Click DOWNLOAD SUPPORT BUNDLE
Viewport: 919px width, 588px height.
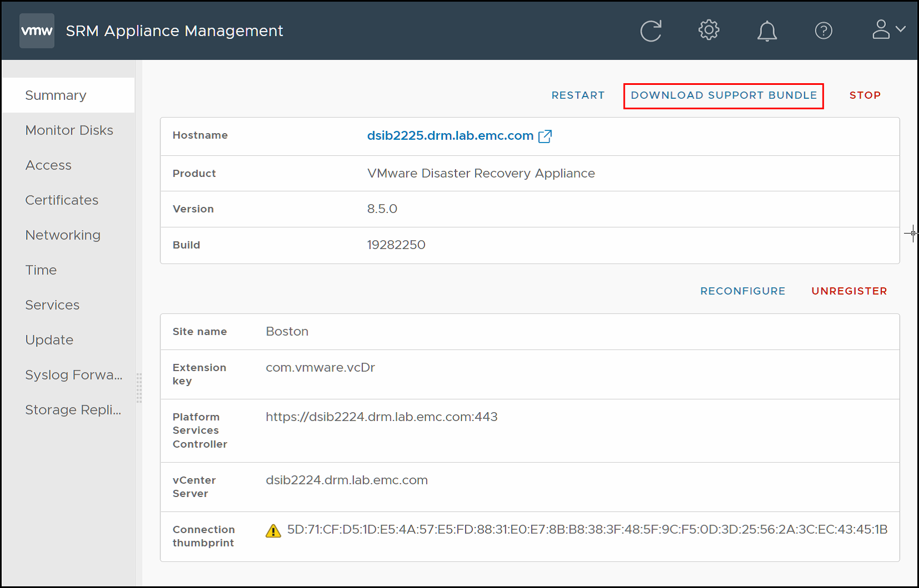724,95
